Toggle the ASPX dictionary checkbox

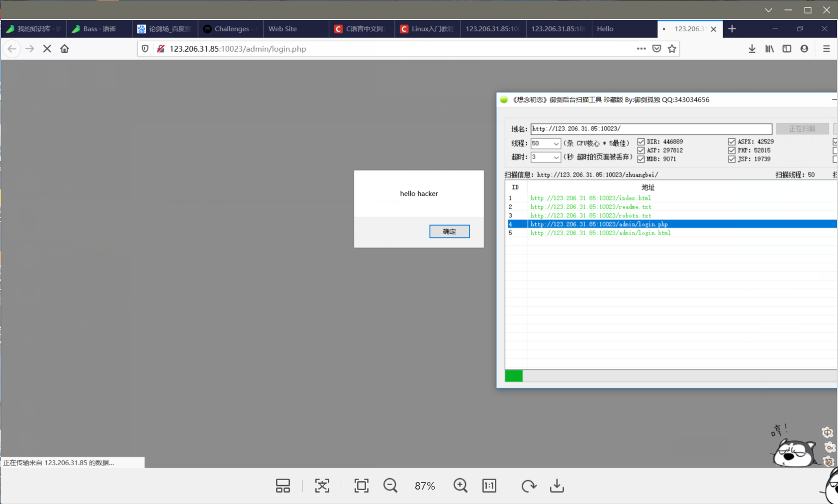(x=732, y=142)
